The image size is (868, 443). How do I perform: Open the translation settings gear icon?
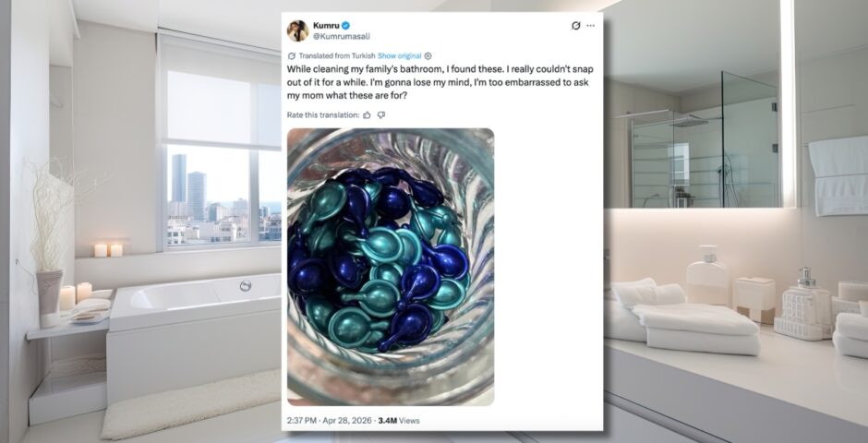point(428,56)
